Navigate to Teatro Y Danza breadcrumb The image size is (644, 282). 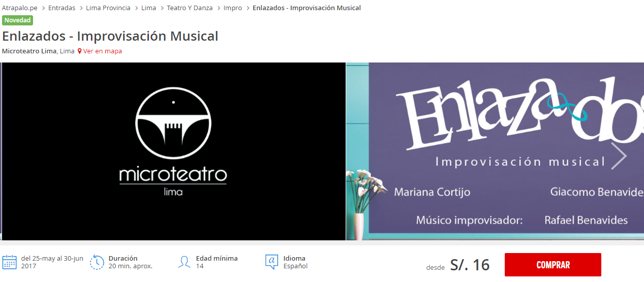point(190,8)
